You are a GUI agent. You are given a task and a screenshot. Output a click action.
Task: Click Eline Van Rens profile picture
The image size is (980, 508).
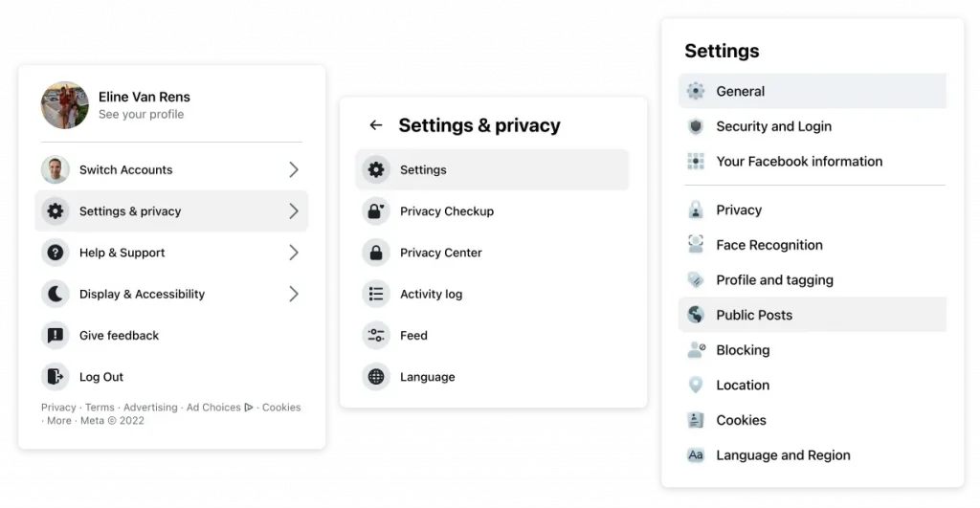pos(65,105)
